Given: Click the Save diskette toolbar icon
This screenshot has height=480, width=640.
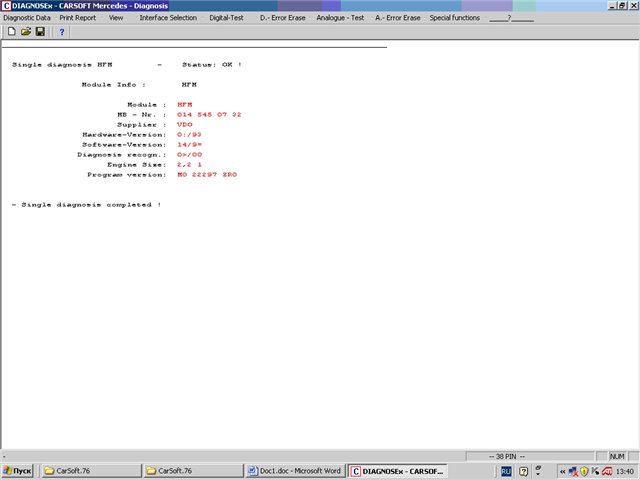Looking at the screenshot, I should tap(39, 32).
